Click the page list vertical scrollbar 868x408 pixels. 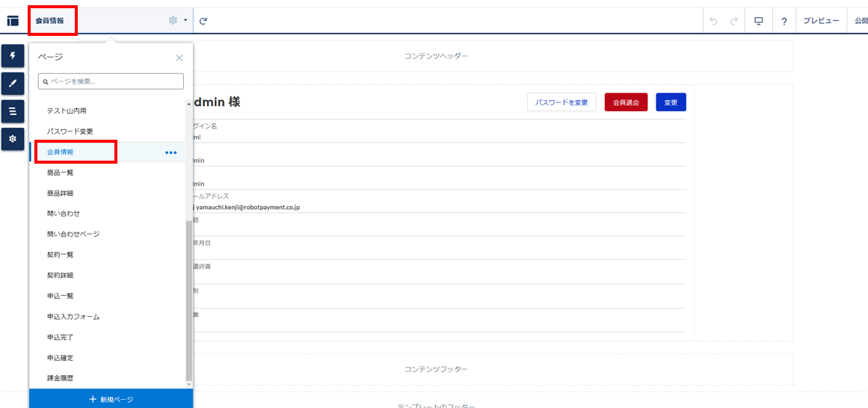(188, 299)
